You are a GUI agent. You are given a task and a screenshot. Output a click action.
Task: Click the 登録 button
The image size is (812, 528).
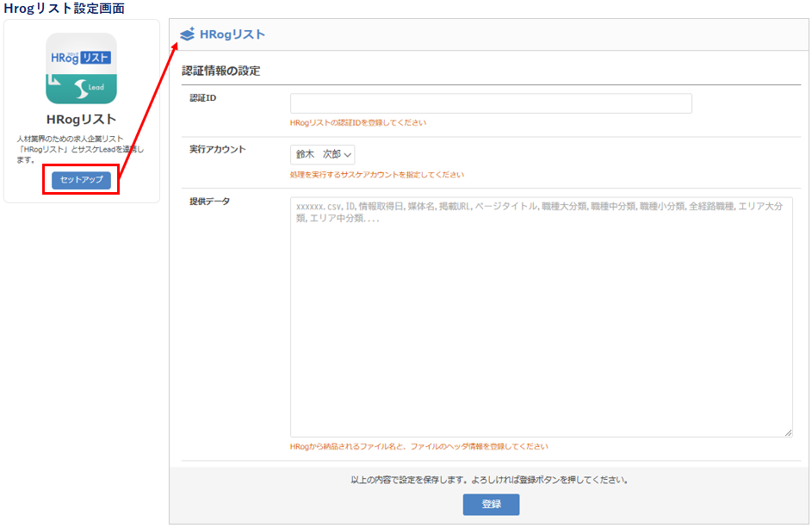pyautogui.click(x=491, y=504)
